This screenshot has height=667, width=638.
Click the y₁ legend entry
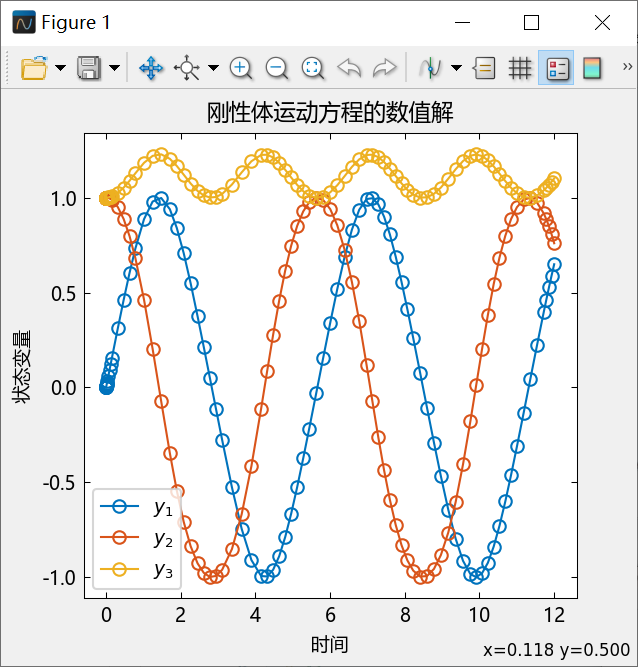coord(137,507)
